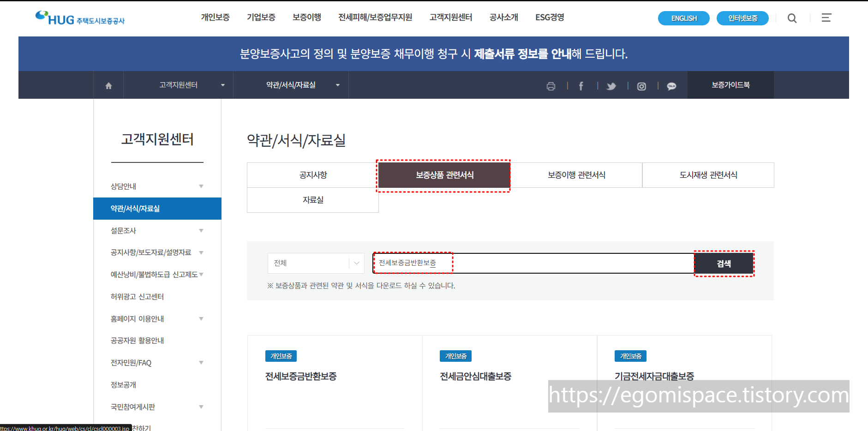Open the site search magnifier icon

(x=792, y=18)
